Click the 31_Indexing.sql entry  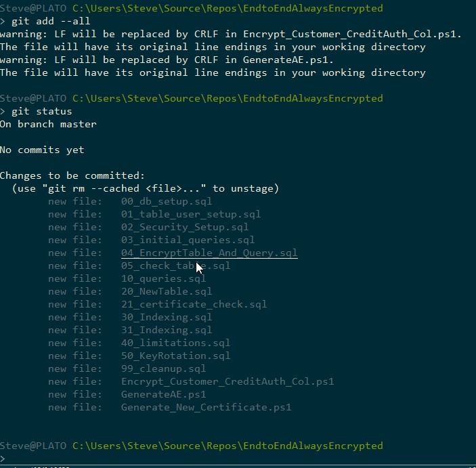tap(167, 330)
